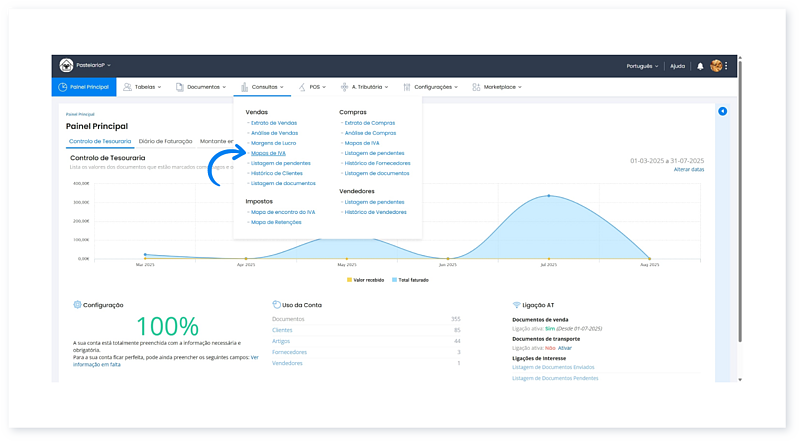
Task: Toggle Total faturado legend series
Action: (410, 280)
